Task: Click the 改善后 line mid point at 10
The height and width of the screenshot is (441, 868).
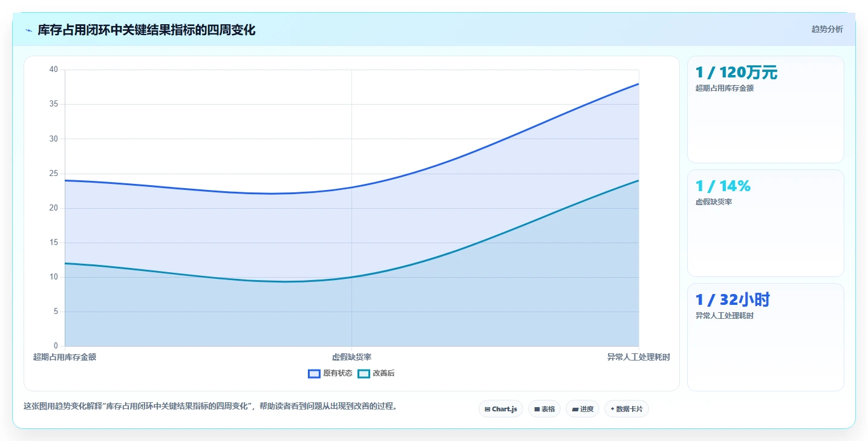Action: [x=351, y=277]
